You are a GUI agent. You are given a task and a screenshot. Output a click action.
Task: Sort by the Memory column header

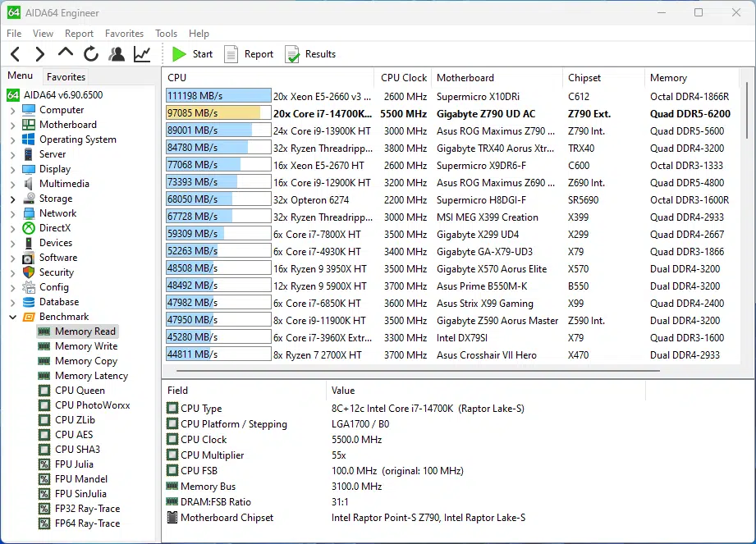(691, 78)
